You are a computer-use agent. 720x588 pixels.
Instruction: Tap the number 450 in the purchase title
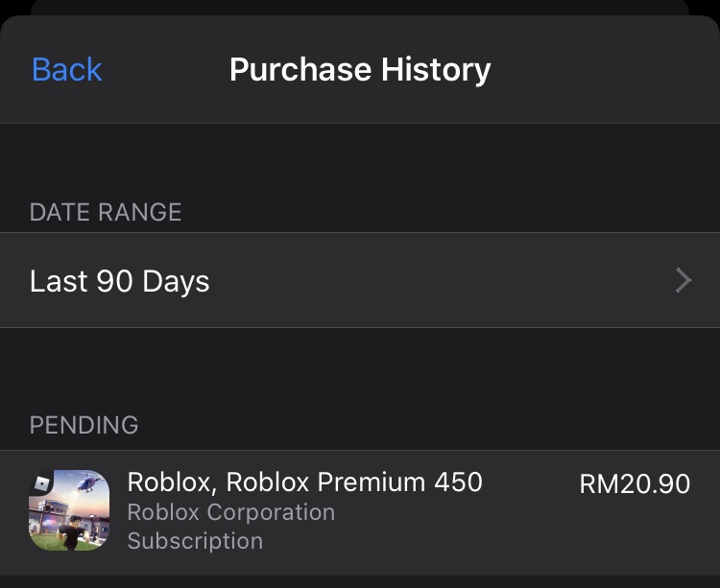click(x=457, y=482)
